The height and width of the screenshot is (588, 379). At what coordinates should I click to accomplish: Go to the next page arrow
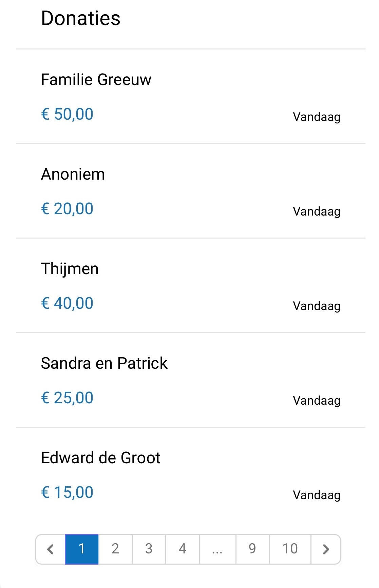pos(326,549)
